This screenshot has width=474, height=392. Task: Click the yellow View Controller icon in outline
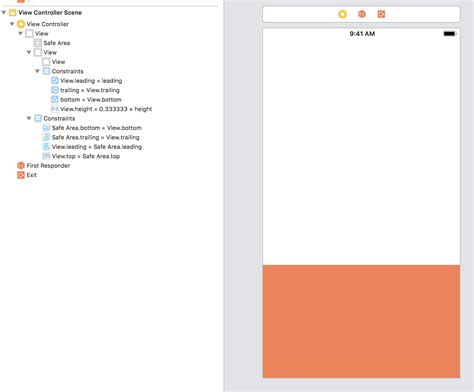pyautogui.click(x=21, y=24)
